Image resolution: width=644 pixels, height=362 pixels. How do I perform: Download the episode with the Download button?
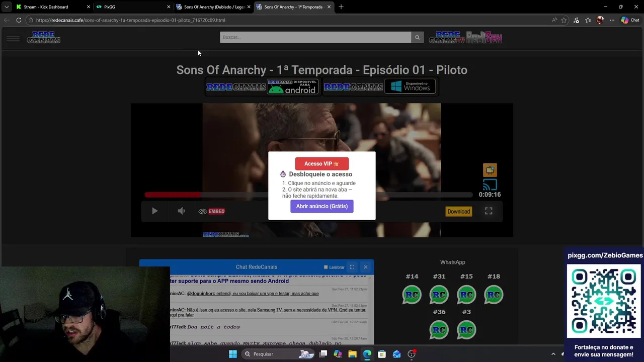[x=459, y=211]
